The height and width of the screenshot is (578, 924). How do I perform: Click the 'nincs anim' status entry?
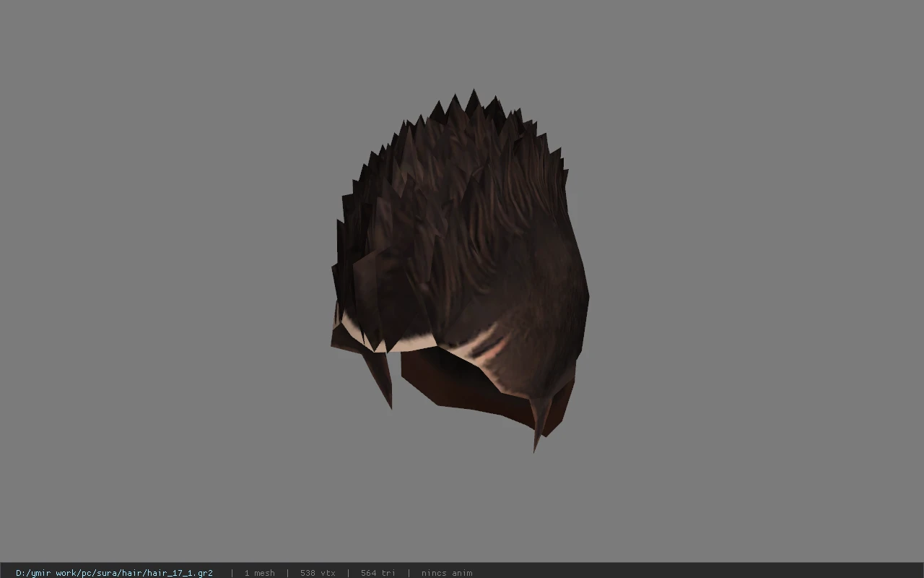tap(447, 573)
